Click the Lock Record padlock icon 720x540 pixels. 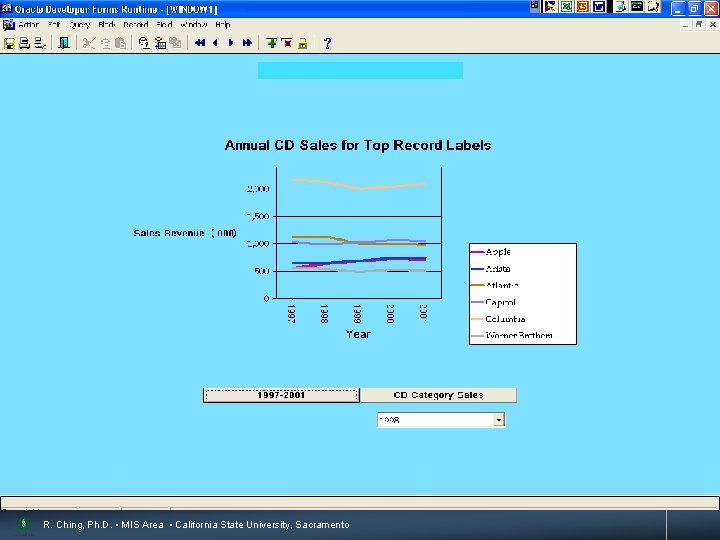(303, 44)
